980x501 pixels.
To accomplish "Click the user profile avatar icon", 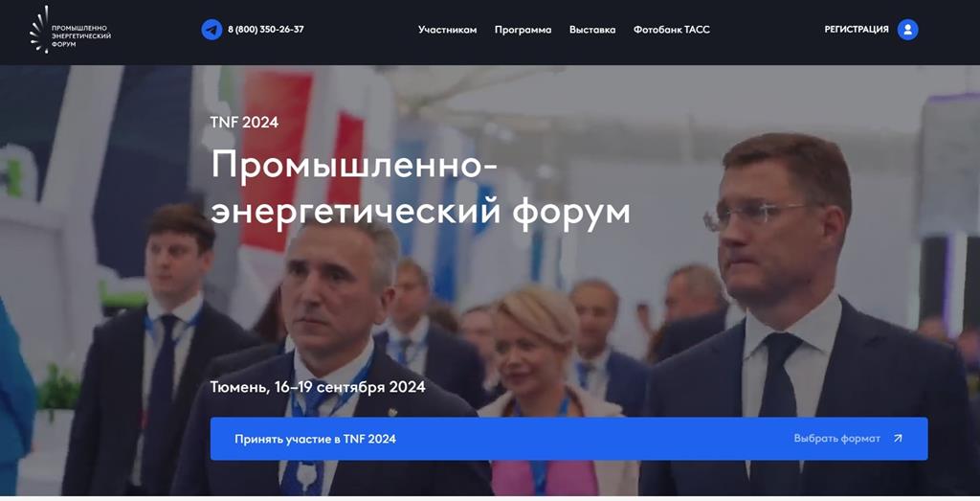I will (x=907, y=30).
